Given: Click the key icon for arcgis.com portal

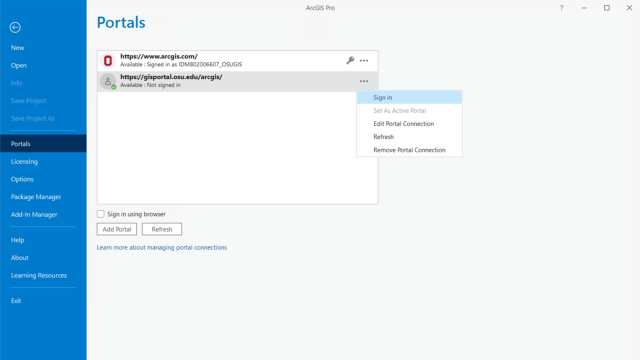Looking at the screenshot, I should pyautogui.click(x=350, y=60).
